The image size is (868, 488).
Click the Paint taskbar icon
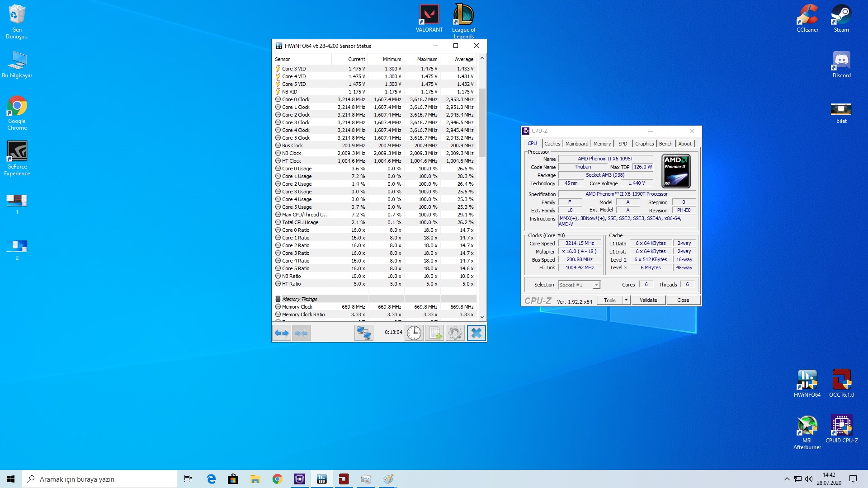388,479
